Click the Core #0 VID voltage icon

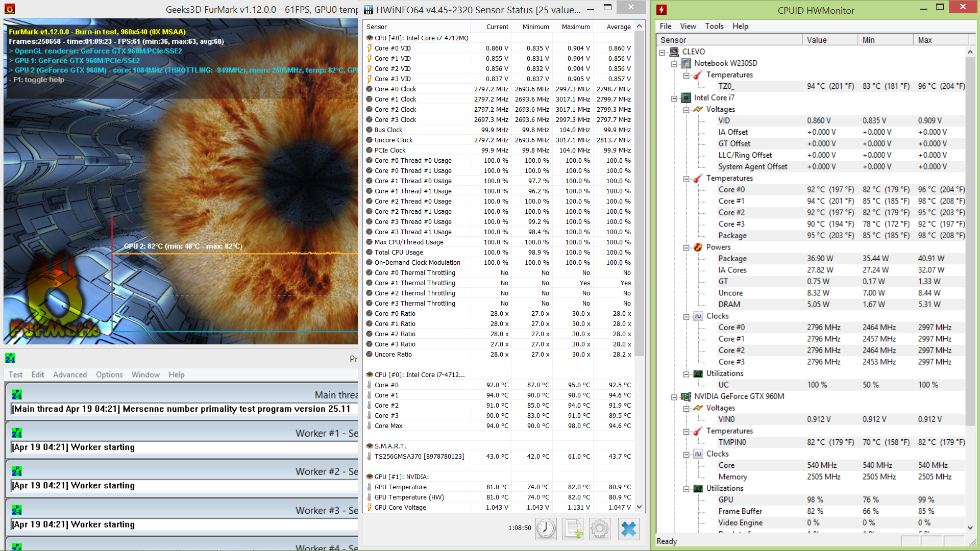(370, 48)
